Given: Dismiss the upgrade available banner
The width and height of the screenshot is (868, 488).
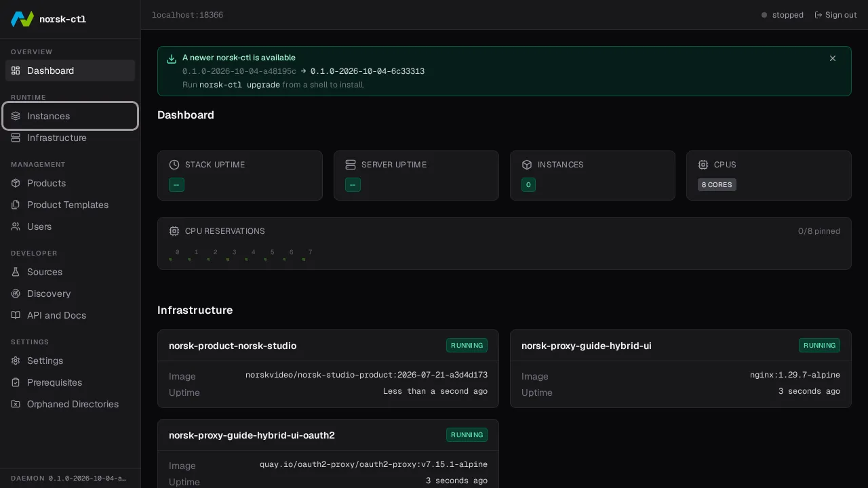Looking at the screenshot, I should pyautogui.click(x=833, y=58).
